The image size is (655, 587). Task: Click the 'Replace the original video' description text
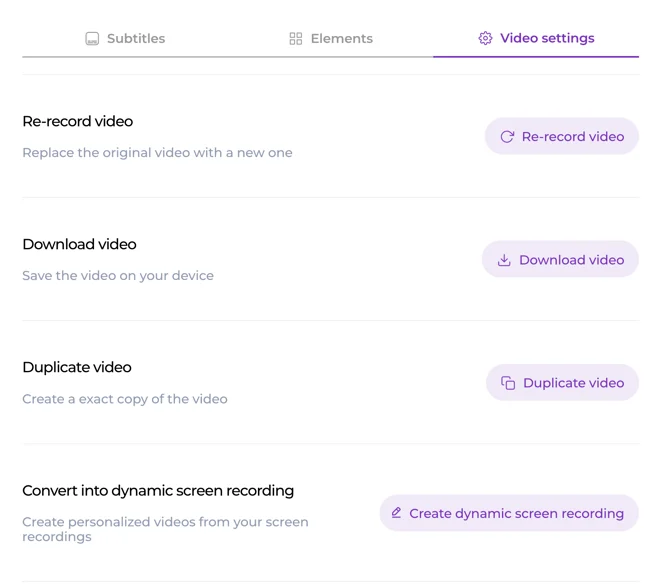point(157,153)
